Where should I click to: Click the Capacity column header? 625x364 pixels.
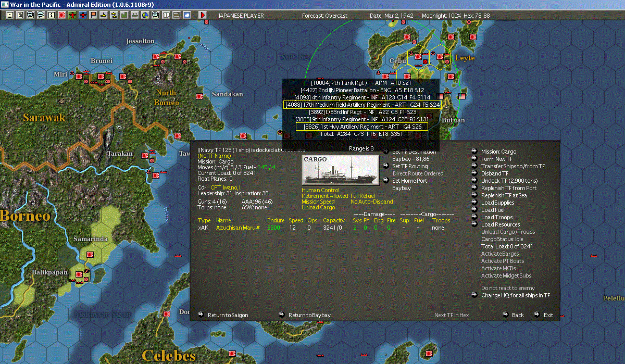[334, 220]
